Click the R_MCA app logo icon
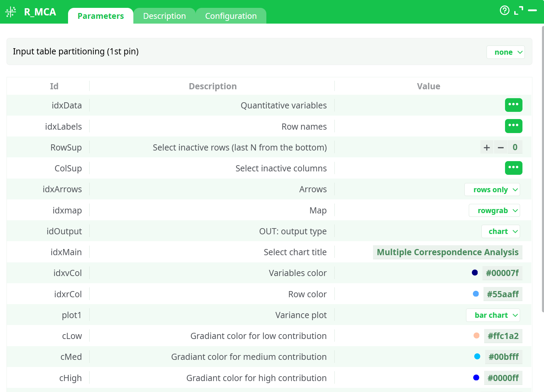The image size is (544, 392). pos(11,12)
